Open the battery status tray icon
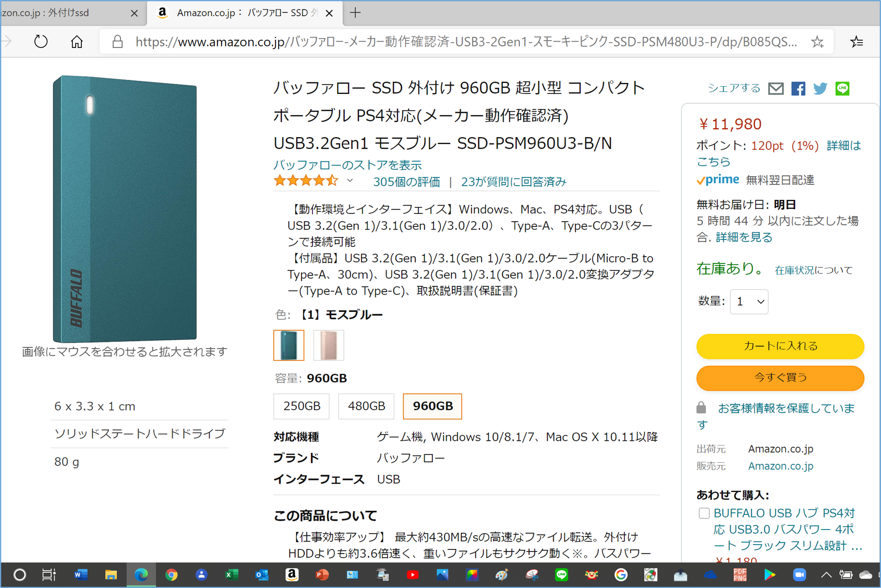 846,575
